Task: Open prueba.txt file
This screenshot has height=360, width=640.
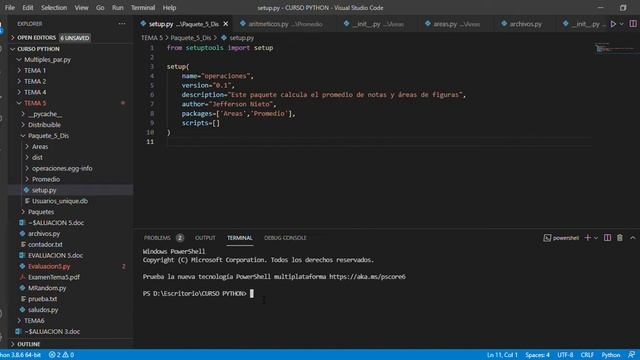Action: [42, 299]
